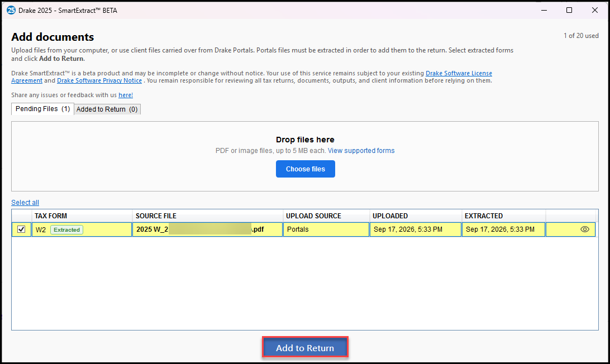Click the feedback 'here!' link
The image size is (610, 364).
tap(126, 95)
